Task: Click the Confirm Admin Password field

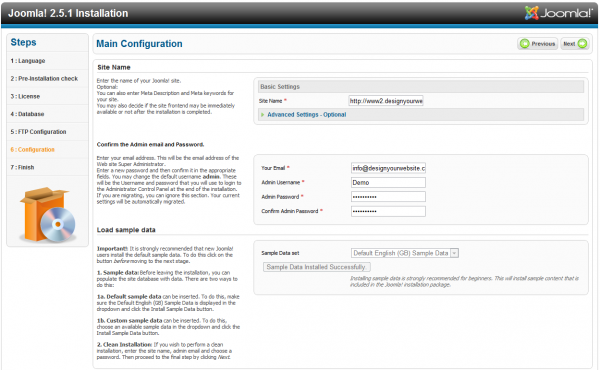Action: tap(388, 211)
